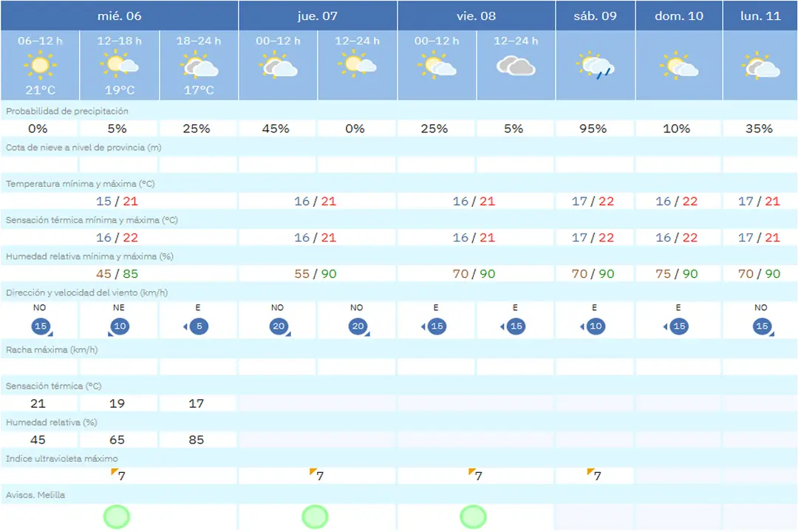Click the weather icon for jue. 07 12–24 h
The image size is (798, 532).
358,65
